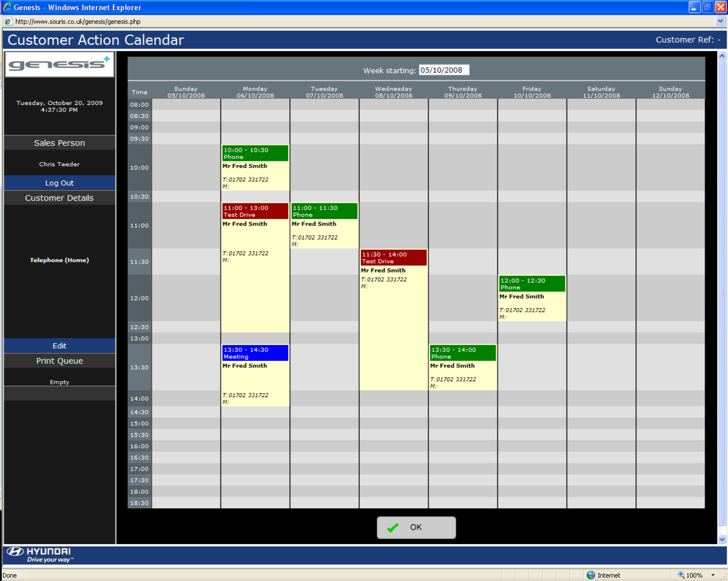
Task: Select the Customer Details section header
Action: click(59, 198)
